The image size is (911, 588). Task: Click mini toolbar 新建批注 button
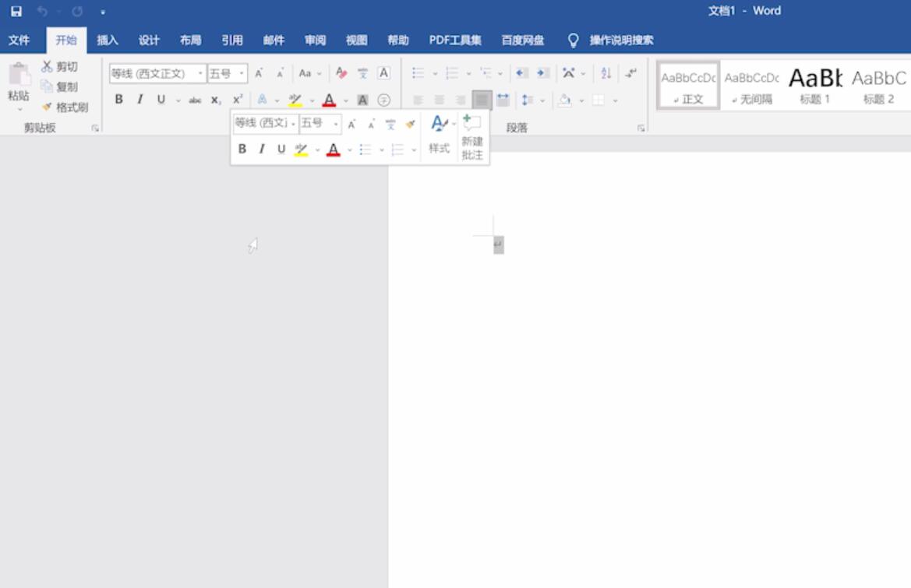[472, 137]
